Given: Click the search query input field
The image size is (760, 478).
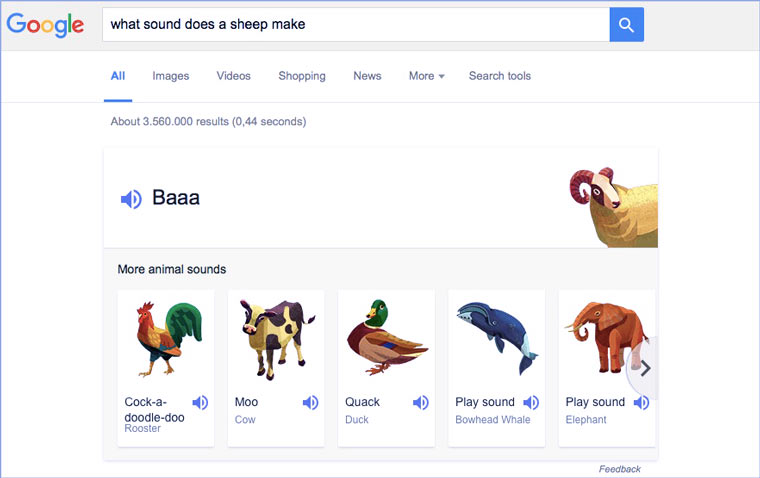Looking at the screenshot, I should tap(355, 25).
